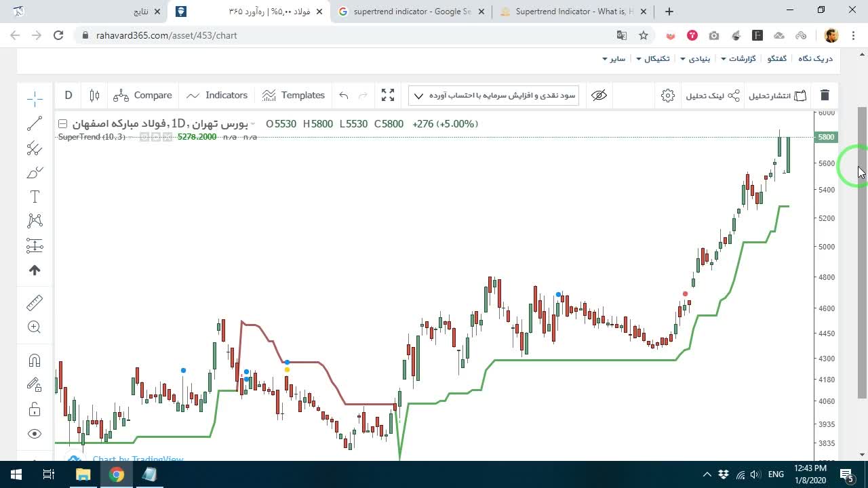The image size is (868, 488).
Task: Toggle hide all drawings eye in sidebar
Action: tap(35, 434)
